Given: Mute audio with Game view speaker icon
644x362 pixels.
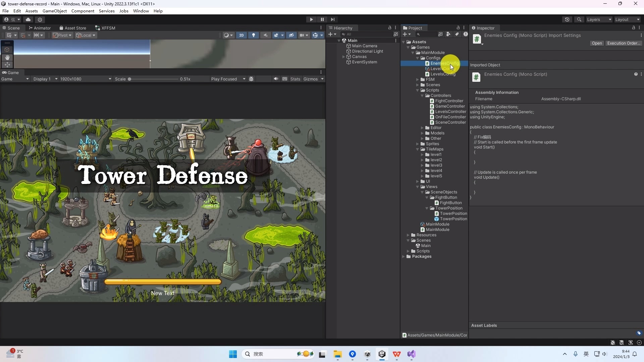Looking at the screenshot, I should coord(276,79).
